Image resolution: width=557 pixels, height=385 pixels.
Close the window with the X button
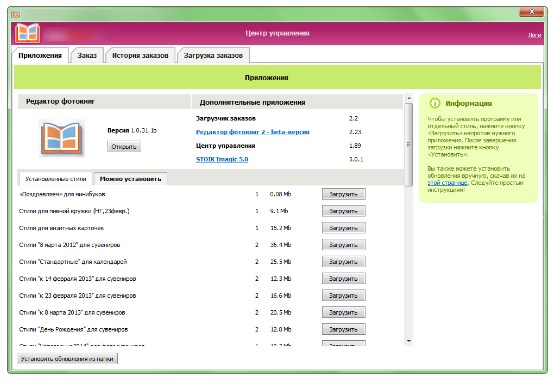[x=531, y=12]
